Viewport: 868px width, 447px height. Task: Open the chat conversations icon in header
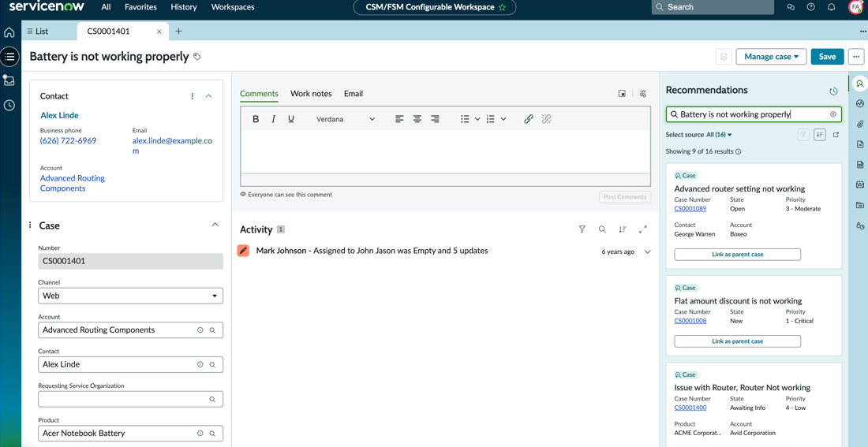791,7
